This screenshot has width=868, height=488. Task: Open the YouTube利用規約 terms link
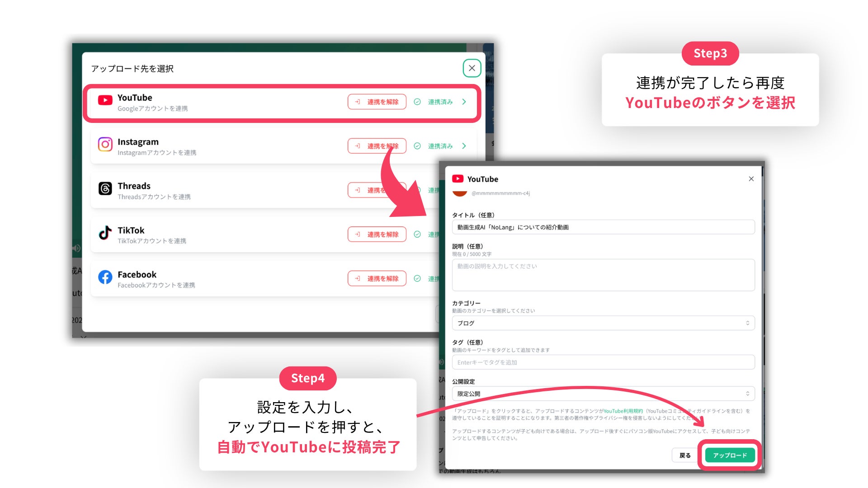point(623,411)
